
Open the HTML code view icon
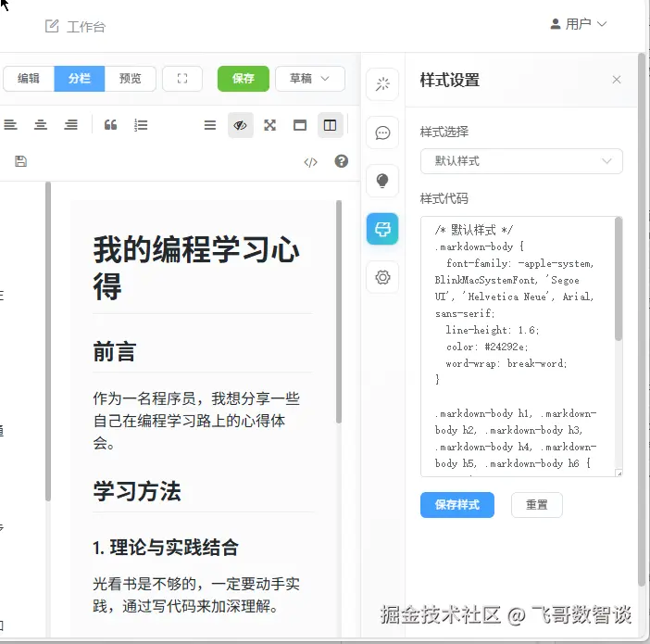tap(310, 162)
